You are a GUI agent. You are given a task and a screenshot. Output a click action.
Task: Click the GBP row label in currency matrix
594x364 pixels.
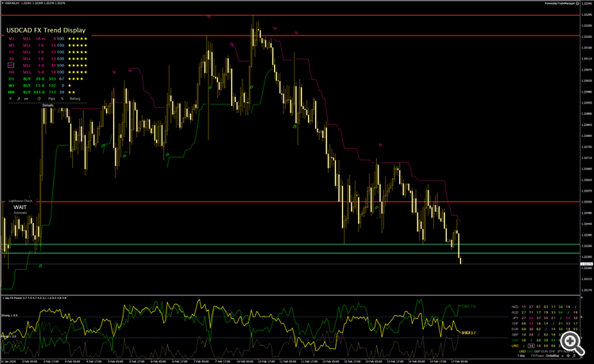click(516, 335)
